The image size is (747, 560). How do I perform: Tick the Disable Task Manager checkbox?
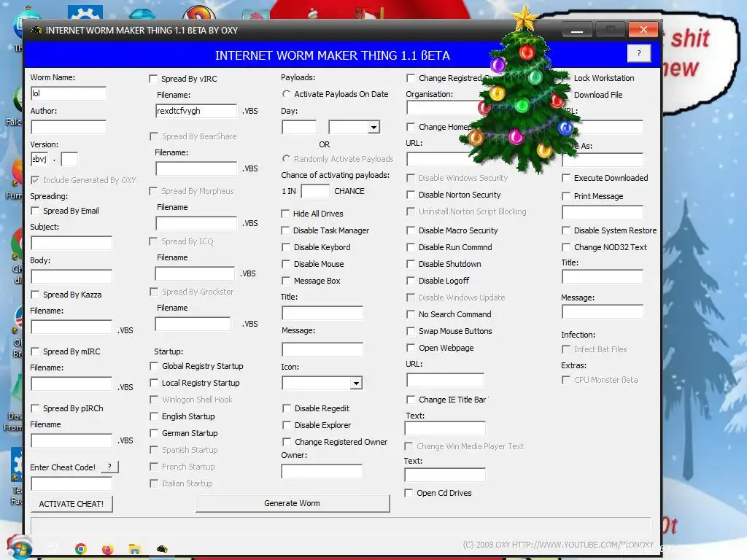click(x=285, y=230)
